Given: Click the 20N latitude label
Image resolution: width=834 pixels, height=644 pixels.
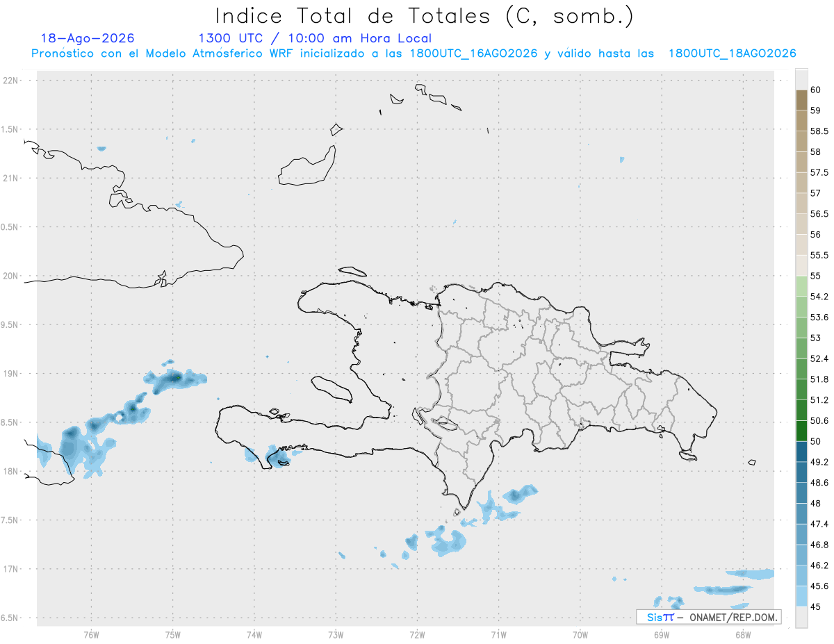Looking at the screenshot, I should tap(12, 276).
